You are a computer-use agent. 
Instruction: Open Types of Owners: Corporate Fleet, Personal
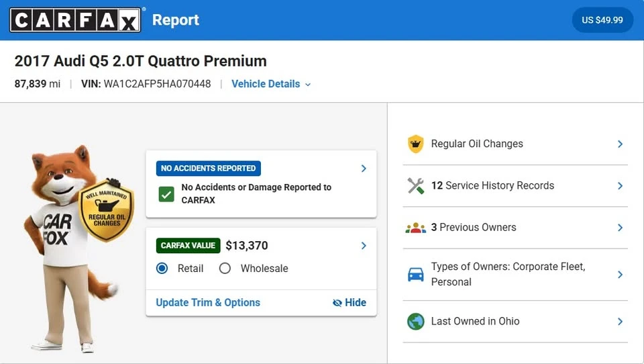click(515, 274)
